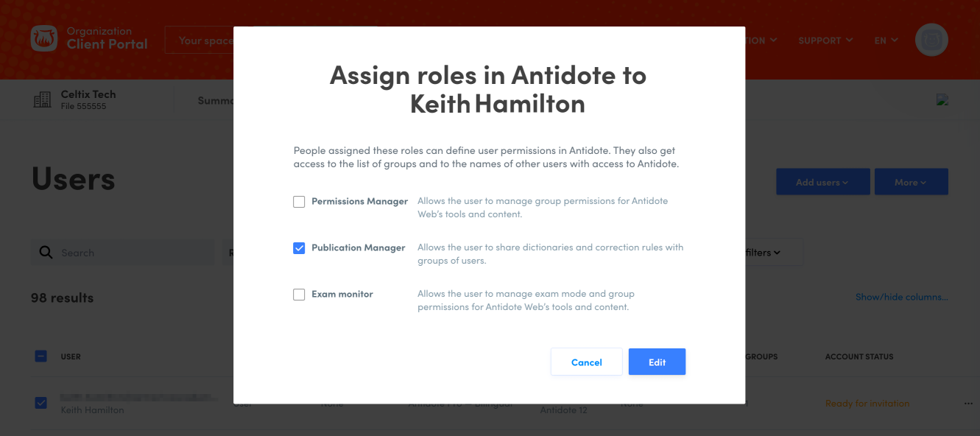Image resolution: width=980 pixels, height=436 pixels.
Task: Click the Celtix Tech building icon
Action: pyautogui.click(x=43, y=100)
